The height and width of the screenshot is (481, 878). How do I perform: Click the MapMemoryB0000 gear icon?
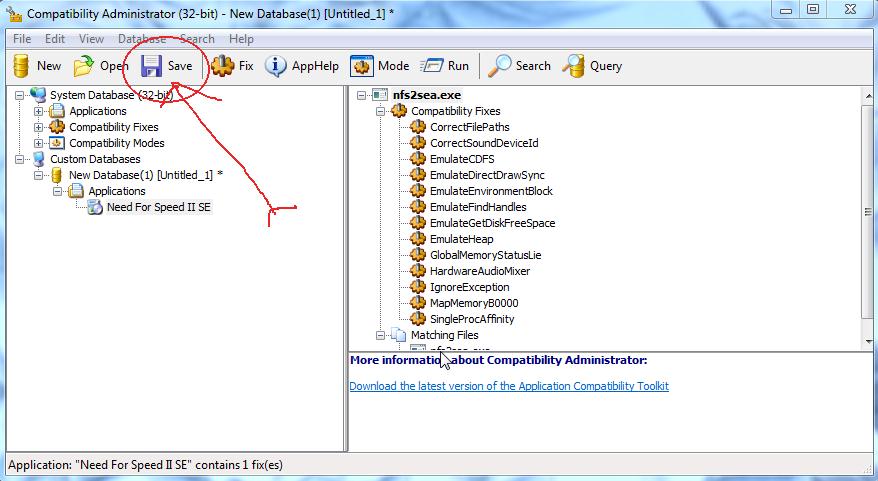point(418,303)
